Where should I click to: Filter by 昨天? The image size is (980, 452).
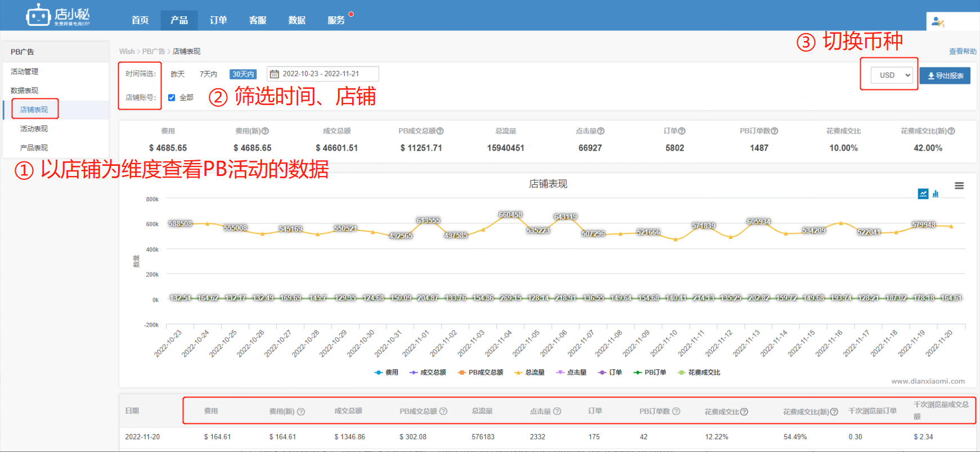pyautogui.click(x=178, y=74)
